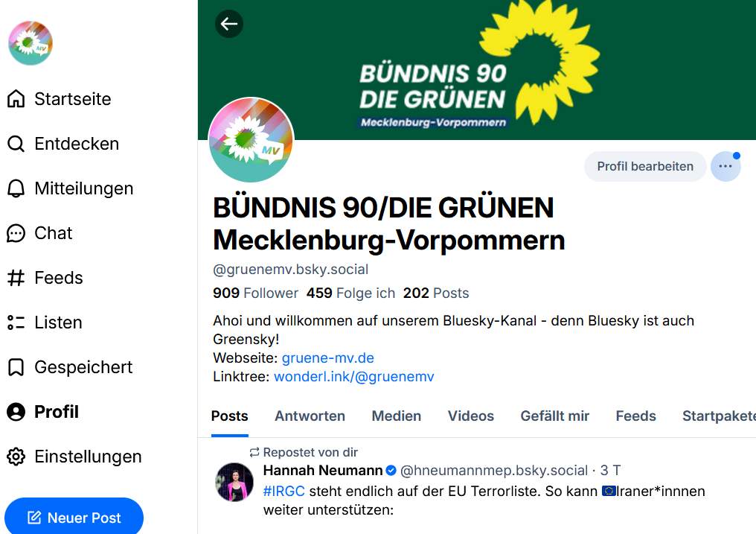Click Profil bearbeiten button
Viewport: 756px width, 534px height.
(x=644, y=166)
